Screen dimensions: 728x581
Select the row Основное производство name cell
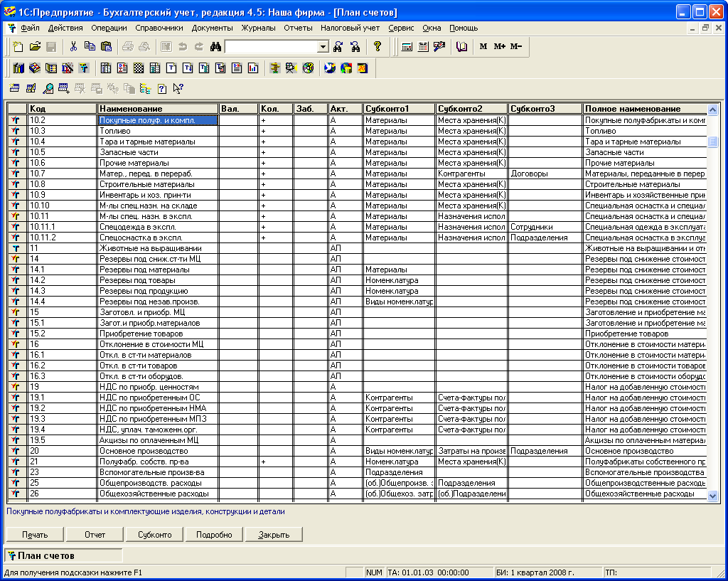(x=158, y=451)
